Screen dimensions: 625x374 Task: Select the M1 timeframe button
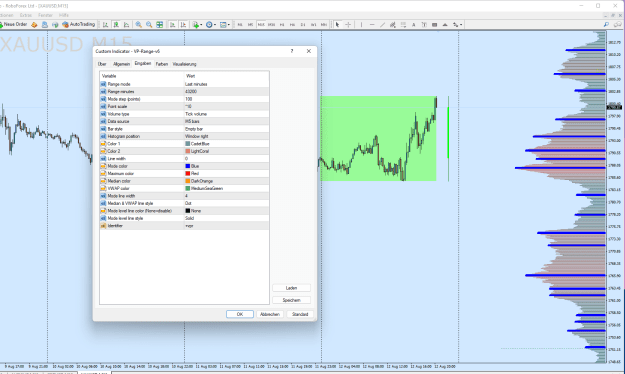click(240, 25)
